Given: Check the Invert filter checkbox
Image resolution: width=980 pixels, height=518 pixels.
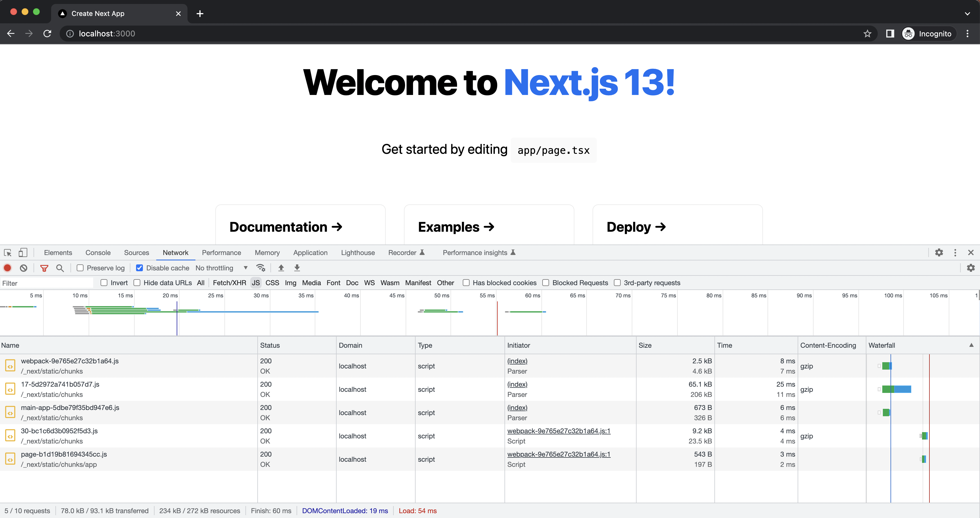Looking at the screenshot, I should coord(104,283).
